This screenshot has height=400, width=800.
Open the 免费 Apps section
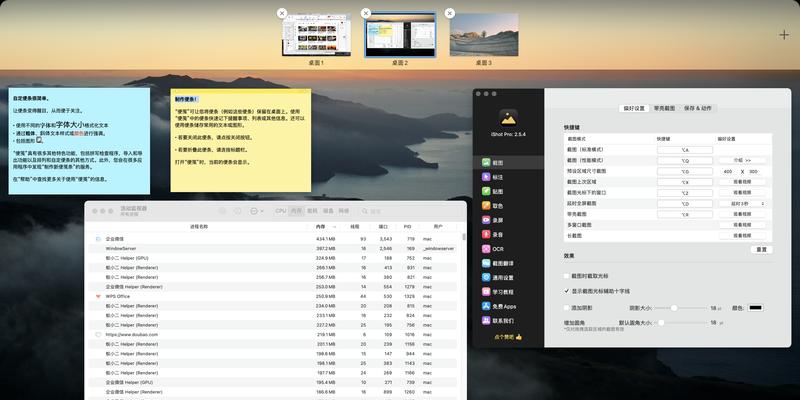click(x=508, y=306)
